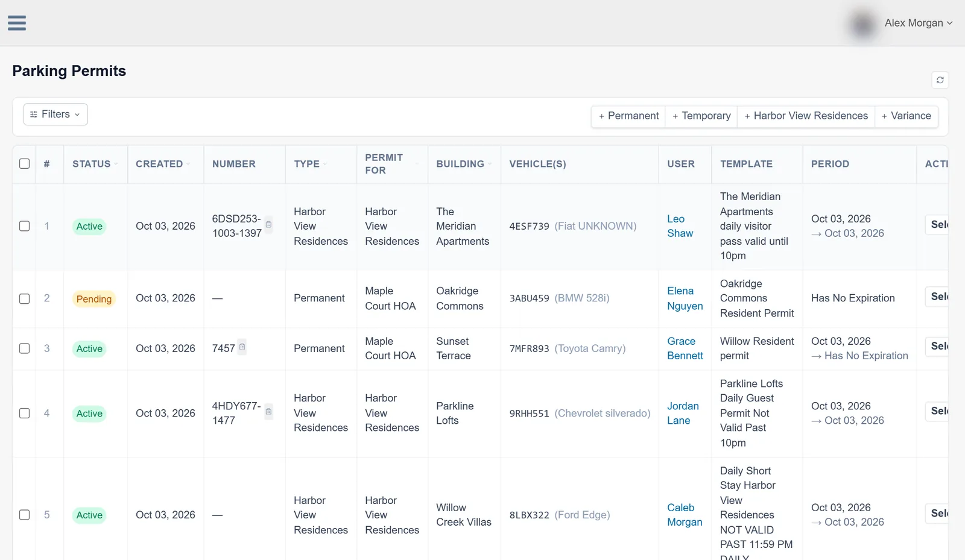The width and height of the screenshot is (965, 560).
Task: Copy permit number 6DSD253-1003-1397 icon
Action: (268, 225)
